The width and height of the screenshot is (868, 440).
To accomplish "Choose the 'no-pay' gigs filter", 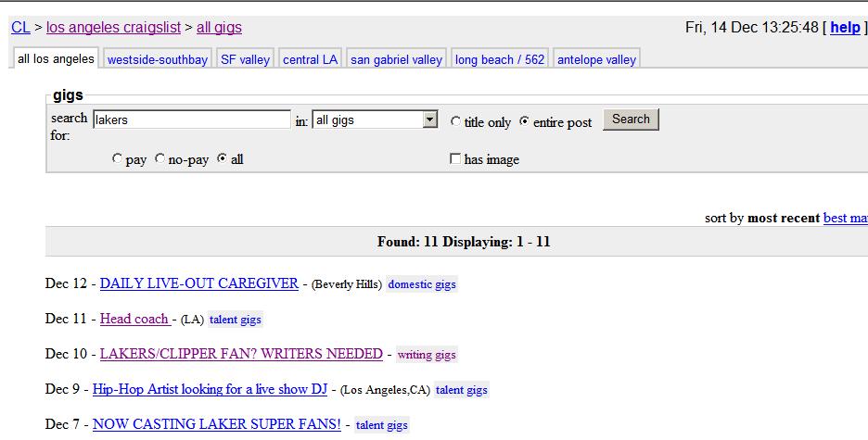I will pyautogui.click(x=160, y=159).
